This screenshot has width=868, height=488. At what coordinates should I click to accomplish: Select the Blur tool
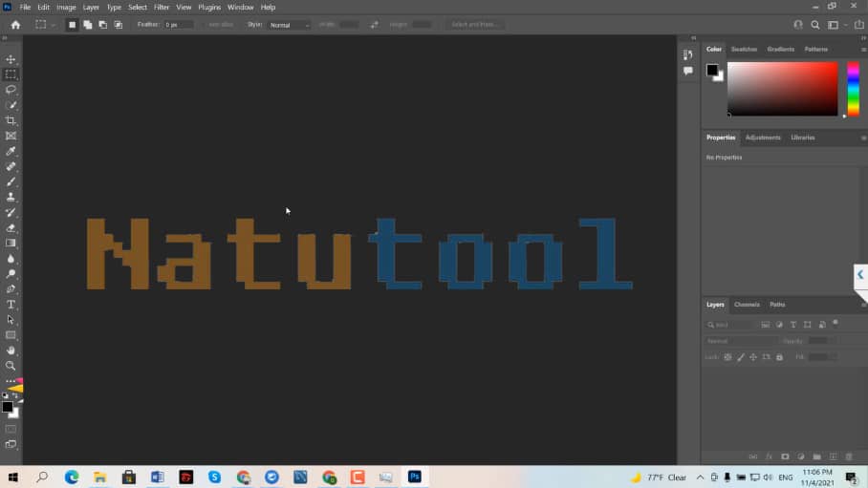point(11,259)
